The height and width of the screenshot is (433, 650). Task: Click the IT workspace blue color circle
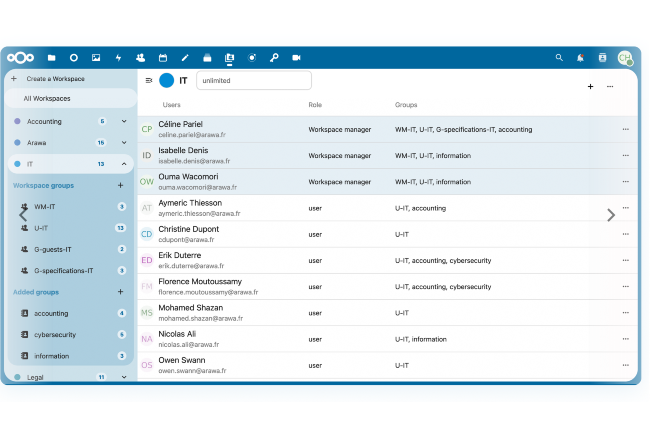click(166, 80)
